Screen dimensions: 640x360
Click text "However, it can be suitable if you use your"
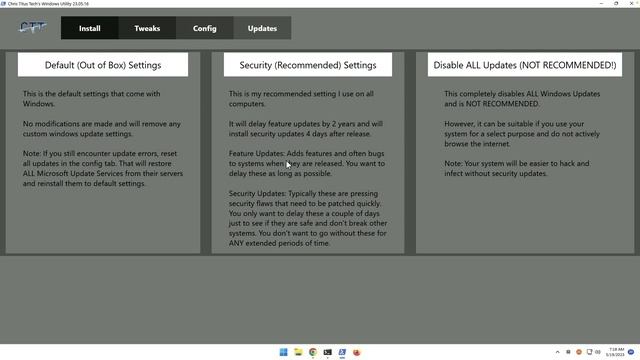[x=514, y=124]
